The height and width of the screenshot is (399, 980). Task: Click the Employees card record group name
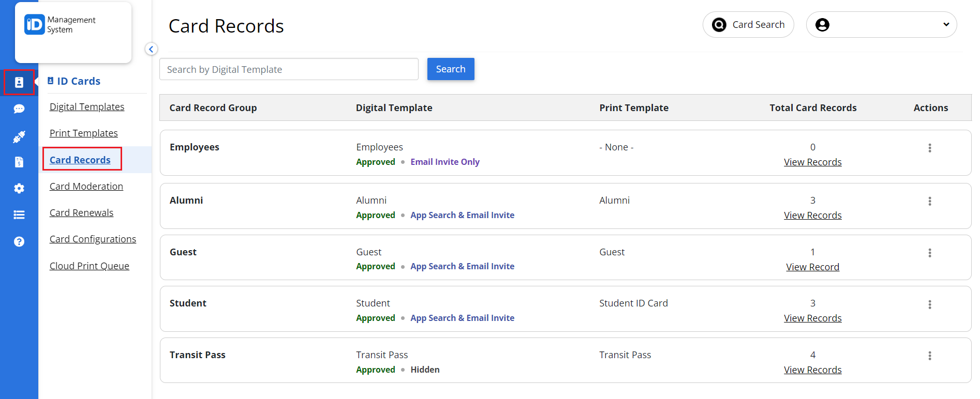pos(195,147)
